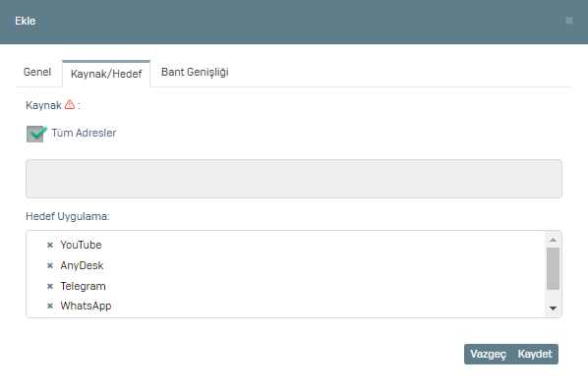
Task: Select the YouTube entry text
Action: point(81,245)
